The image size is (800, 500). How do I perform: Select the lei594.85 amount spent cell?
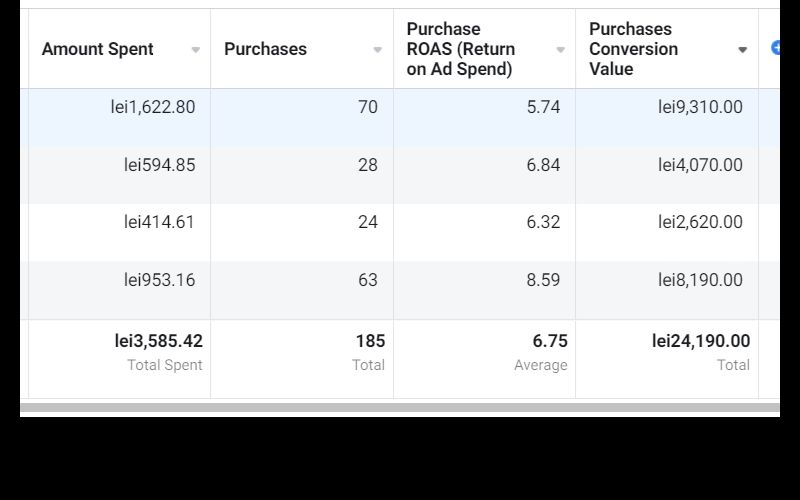159,165
